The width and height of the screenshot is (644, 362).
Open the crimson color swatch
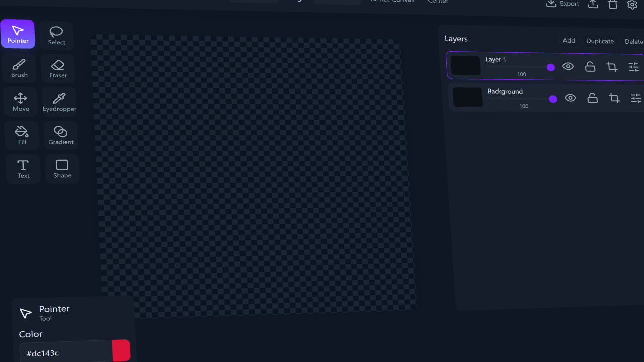[121, 351]
